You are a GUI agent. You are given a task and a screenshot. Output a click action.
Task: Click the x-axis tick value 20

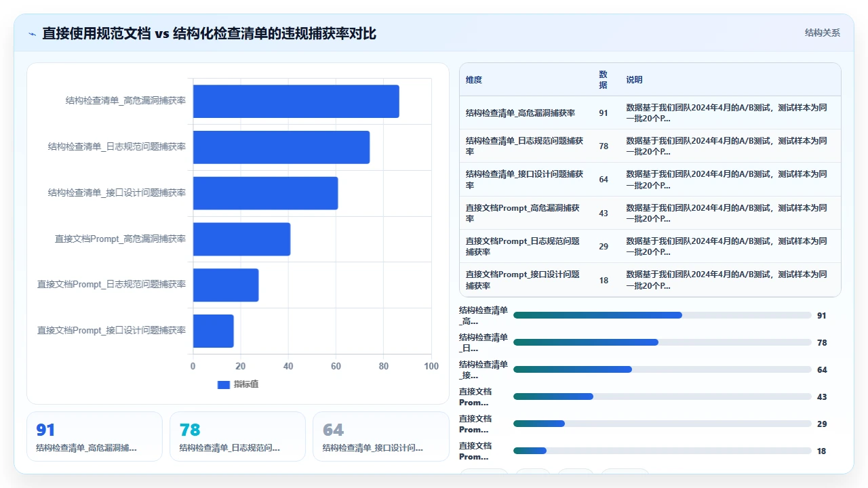pos(241,367)
